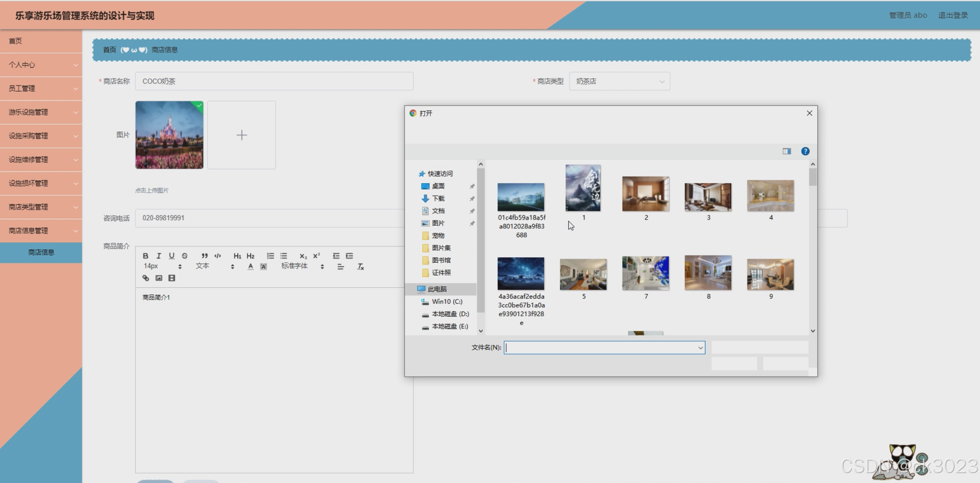Toggle strikethrough text formatting
Image resolution: width=980 pixels, height=483 pixels.
tap(185, 256)
